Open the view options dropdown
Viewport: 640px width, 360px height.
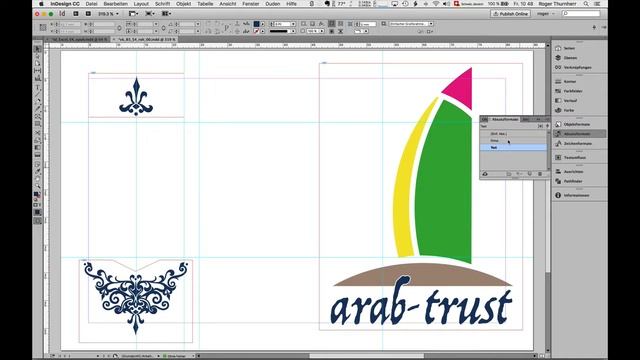tap(133, 14)
